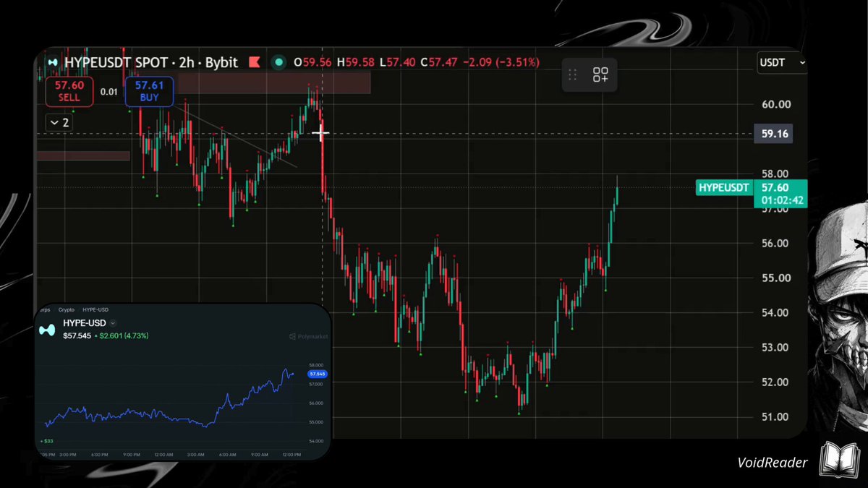This screenshot has width=868, height=488.
Task: Click the $57.545 price in Polymarket panel
Action: pos(77,336)
